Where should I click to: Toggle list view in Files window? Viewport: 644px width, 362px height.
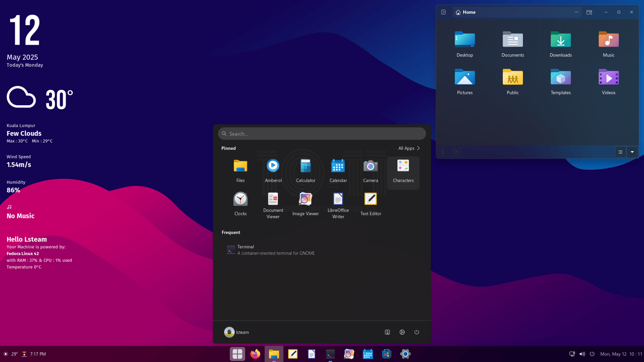coord(620,152)
